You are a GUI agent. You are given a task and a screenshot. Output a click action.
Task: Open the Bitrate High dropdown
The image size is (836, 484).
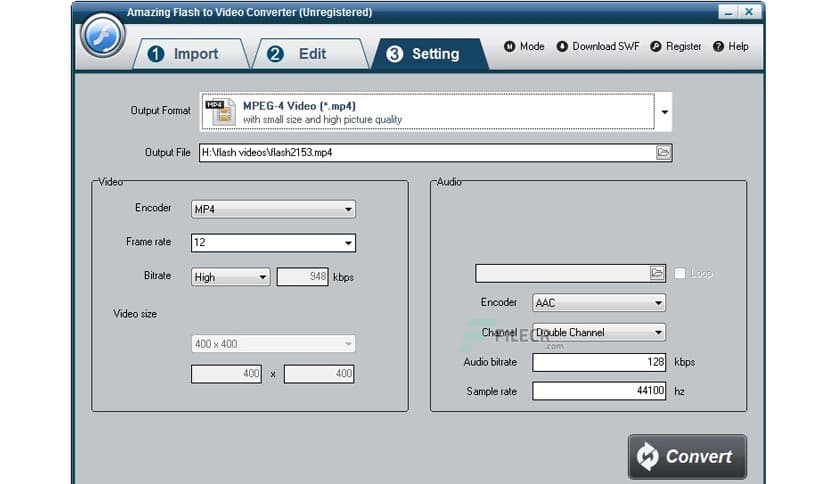click(x=230, y=277)
